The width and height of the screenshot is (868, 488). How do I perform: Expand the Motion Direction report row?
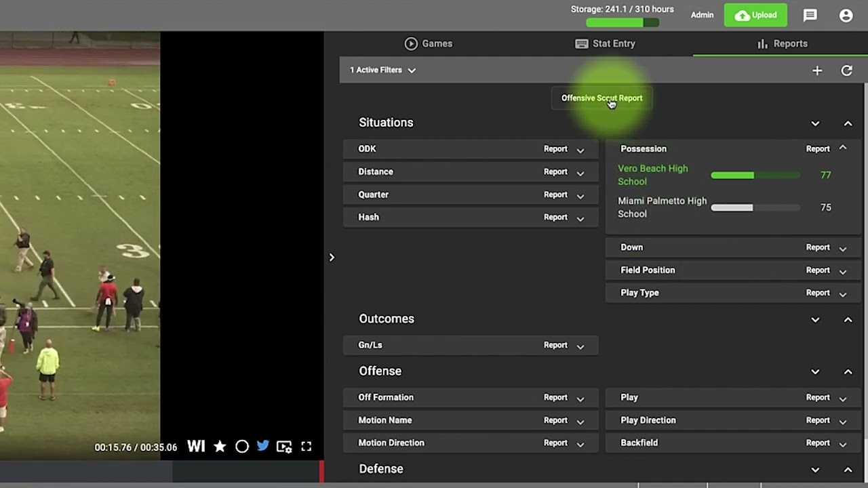[580, 444]
